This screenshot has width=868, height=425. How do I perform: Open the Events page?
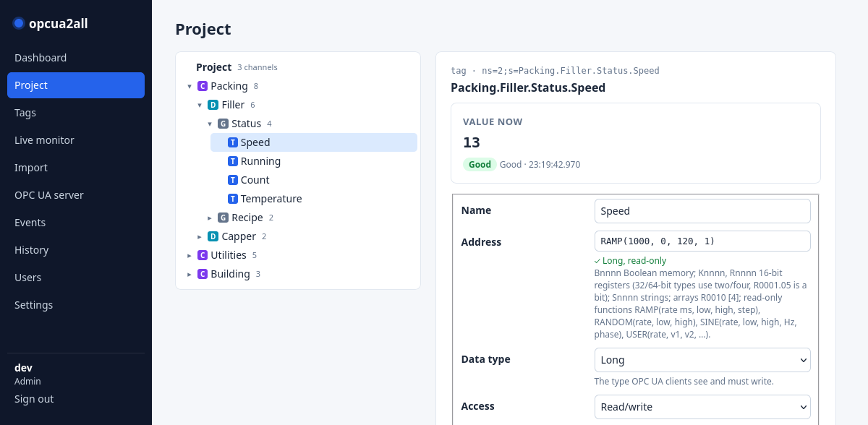point(76,223)
